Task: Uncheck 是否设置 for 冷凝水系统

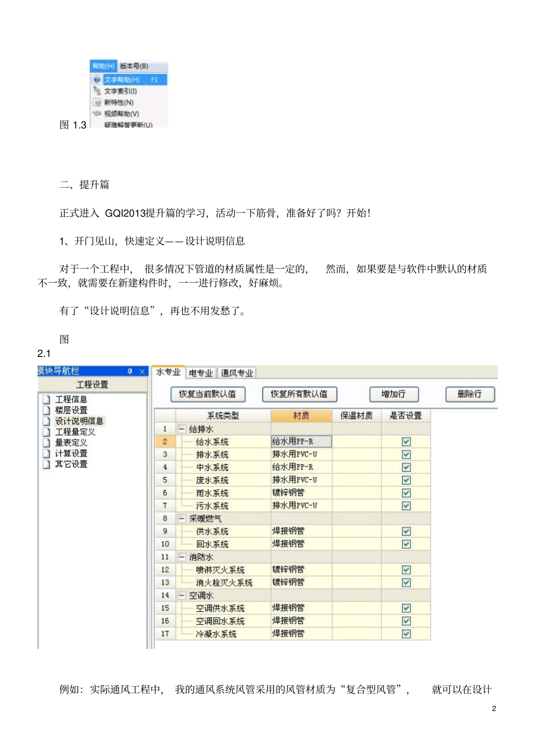Action: (x=406, y=634)
